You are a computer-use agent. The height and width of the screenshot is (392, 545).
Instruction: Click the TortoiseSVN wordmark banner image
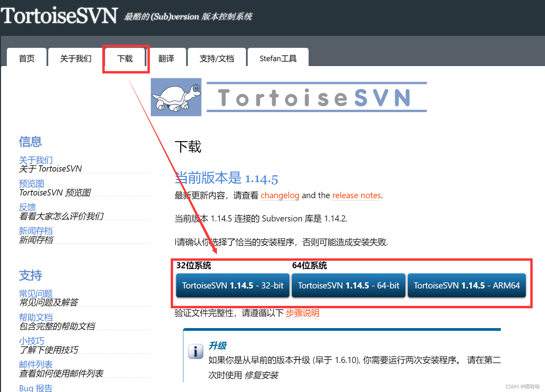pyautogui.click(x=316, y=97)
